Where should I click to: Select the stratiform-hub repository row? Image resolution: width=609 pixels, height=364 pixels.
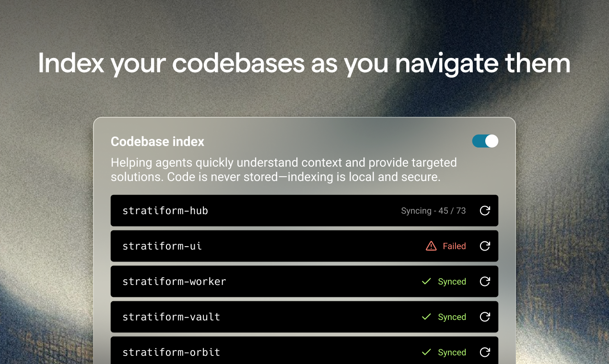304,211
